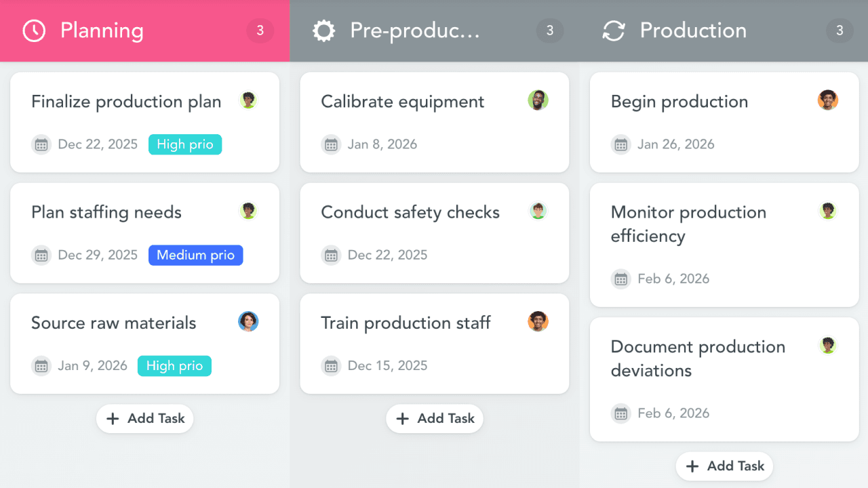This screenshot has height=488, width=868.
Task: Click assignee avatar on Source raw materials
Action: point(248,321)
